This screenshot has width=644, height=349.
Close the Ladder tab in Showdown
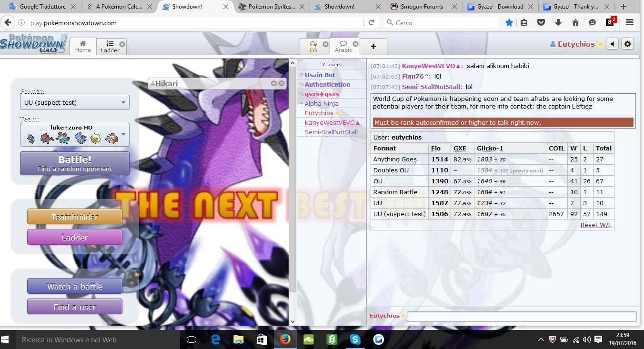(122, 44)
